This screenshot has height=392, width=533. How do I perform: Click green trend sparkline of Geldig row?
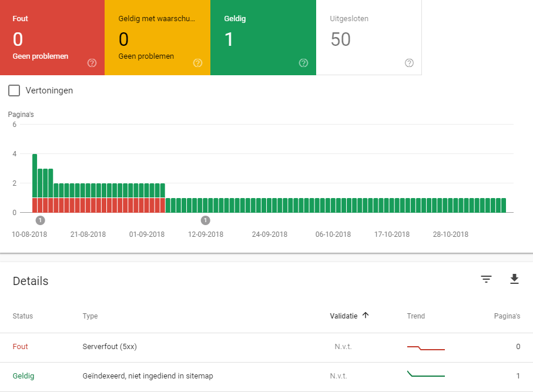point(426,374)
